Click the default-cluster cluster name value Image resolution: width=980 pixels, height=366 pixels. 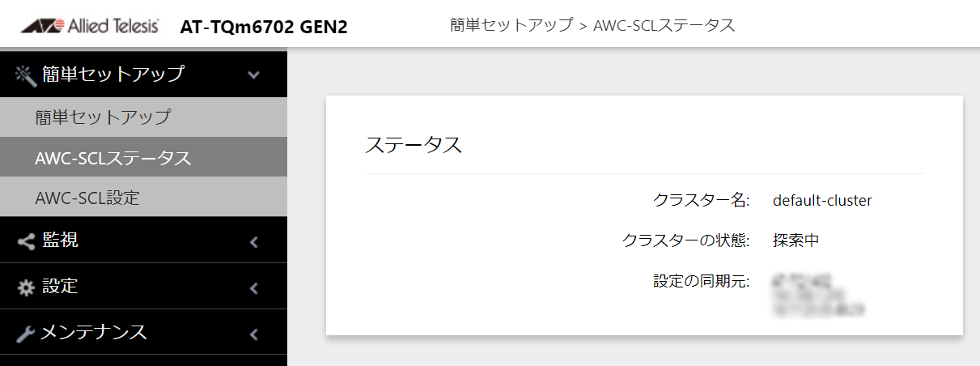[x=822, y=200]
